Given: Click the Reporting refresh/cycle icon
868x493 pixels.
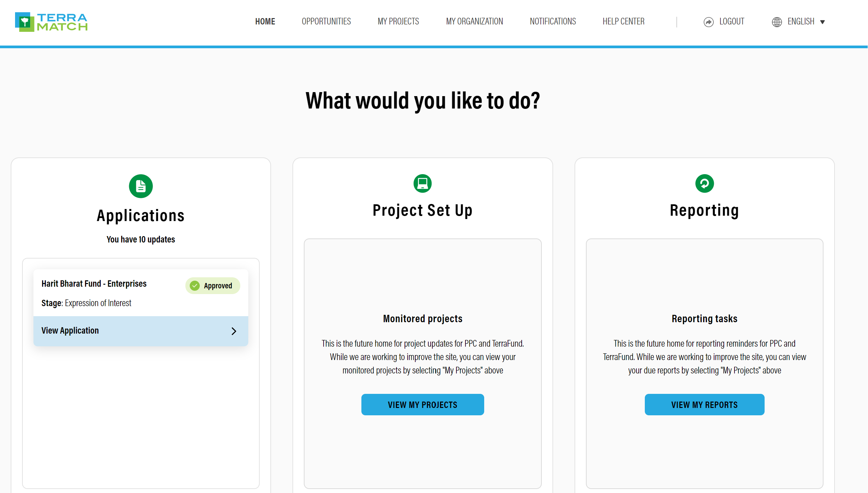Looking at the screenshot, I should [704, 184].
